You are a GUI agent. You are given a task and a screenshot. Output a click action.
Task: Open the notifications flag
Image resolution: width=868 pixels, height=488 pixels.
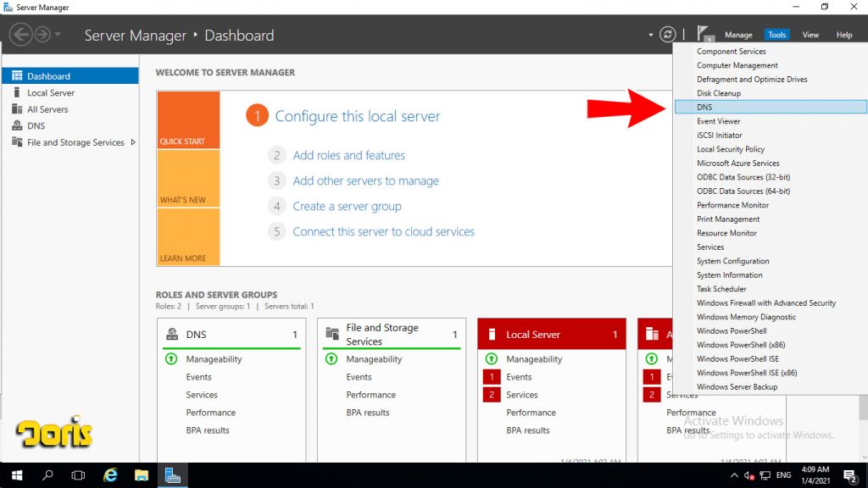704,34
